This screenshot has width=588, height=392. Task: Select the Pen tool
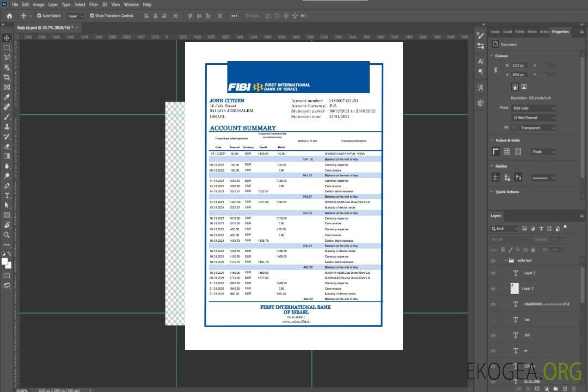7,186
